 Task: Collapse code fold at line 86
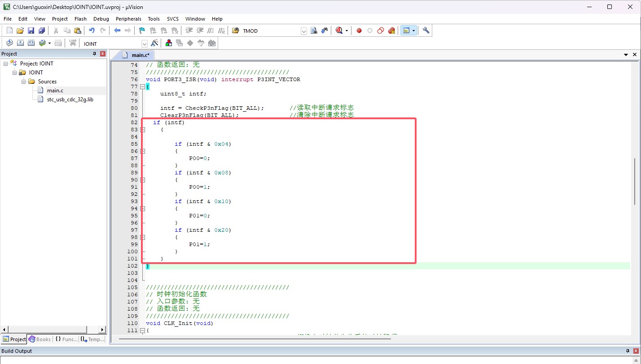(142, 151)
